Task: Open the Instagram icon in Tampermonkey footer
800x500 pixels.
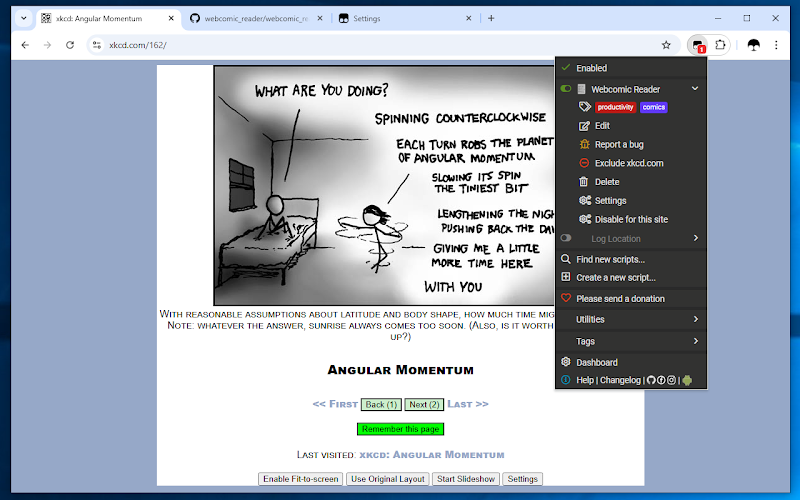Action: coord(671,380)
